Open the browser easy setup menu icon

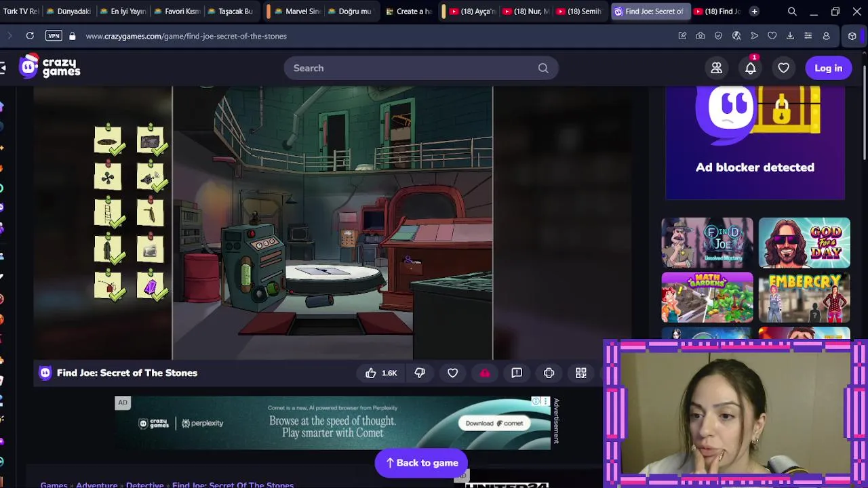(x=808, y=36)
